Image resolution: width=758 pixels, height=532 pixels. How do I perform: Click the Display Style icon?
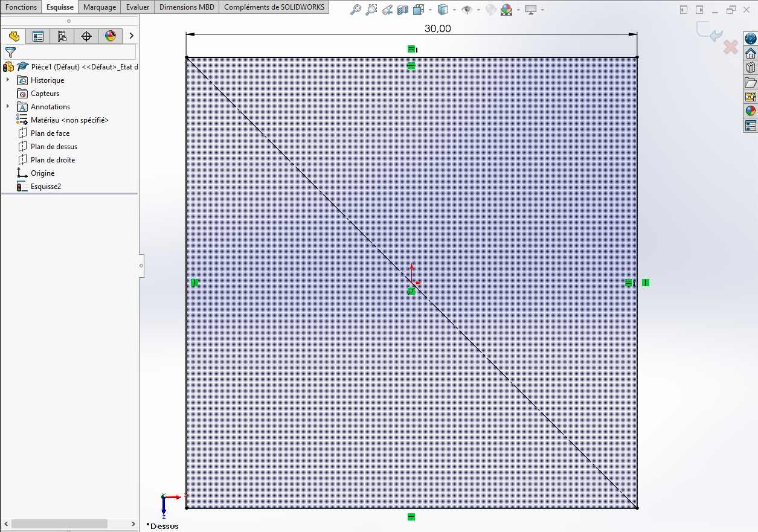point(443,10)
